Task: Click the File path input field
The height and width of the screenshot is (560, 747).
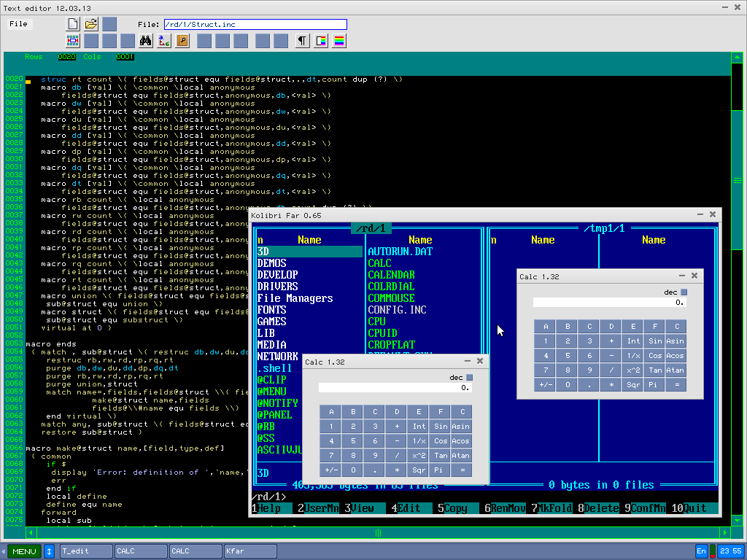Action: click(255, 24)
